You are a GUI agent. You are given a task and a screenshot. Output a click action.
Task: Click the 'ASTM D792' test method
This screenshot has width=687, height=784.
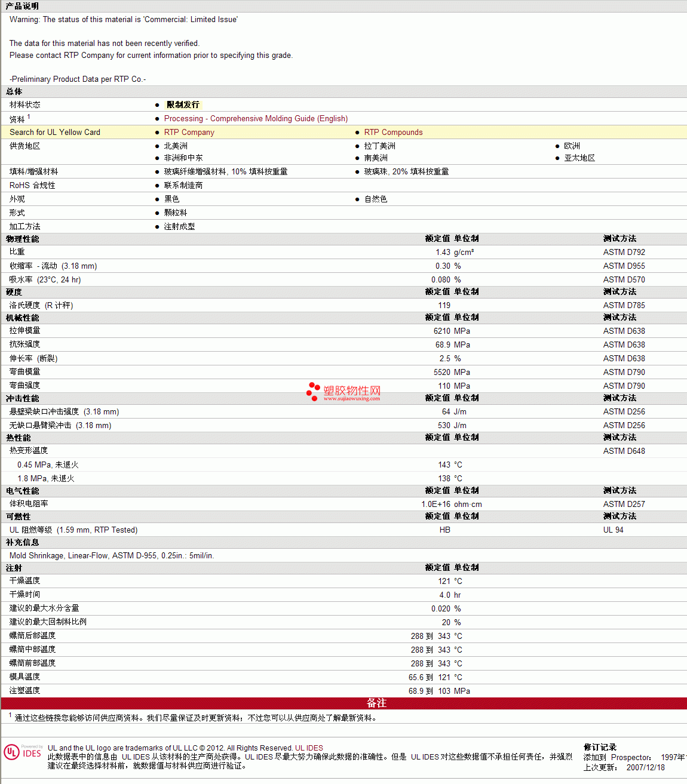click(624, 253)
